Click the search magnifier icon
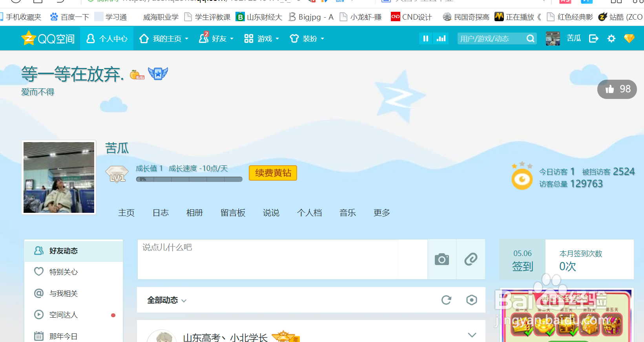644x342 pixels. 531,38
